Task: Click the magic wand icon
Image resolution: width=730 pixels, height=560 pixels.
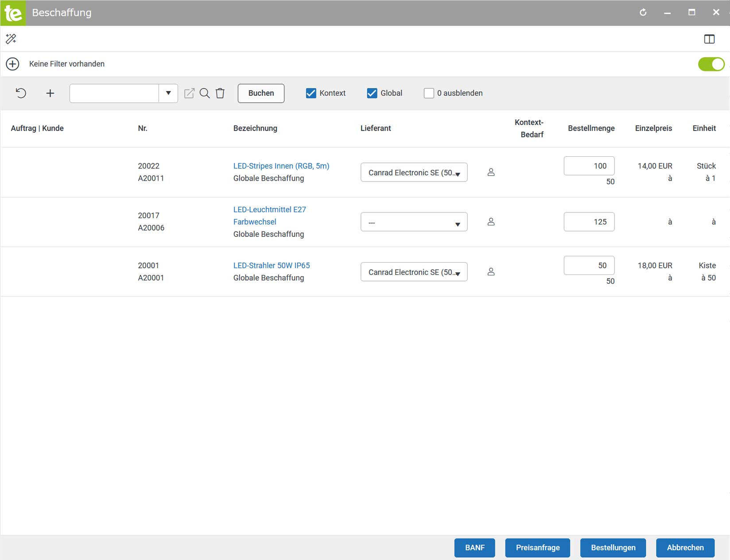Action: [x=11, y=39]
